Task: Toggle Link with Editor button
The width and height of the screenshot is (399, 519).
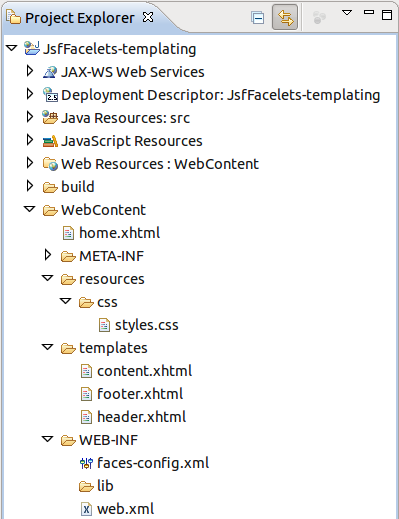Action: pos(285,17)
